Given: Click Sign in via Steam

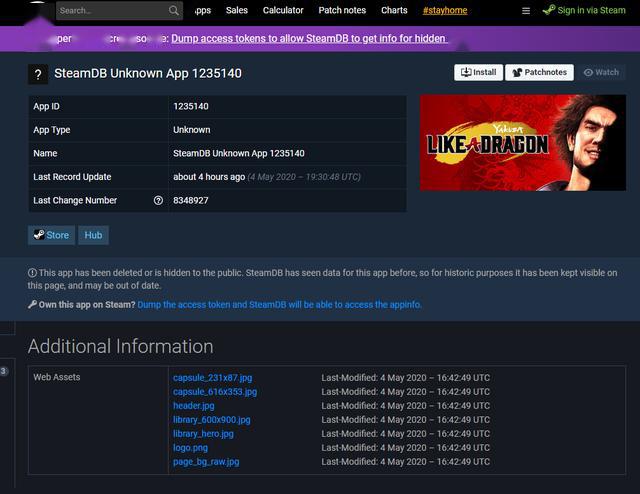Looking at the screenshot, I should (584, 10).
